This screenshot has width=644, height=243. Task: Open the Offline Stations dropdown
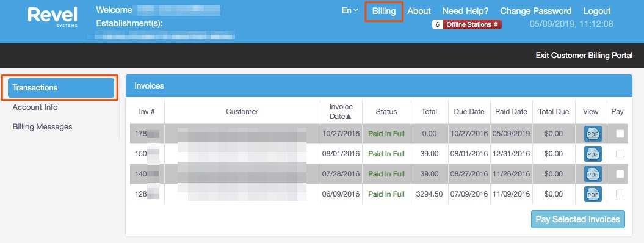[x=472, y=24]
